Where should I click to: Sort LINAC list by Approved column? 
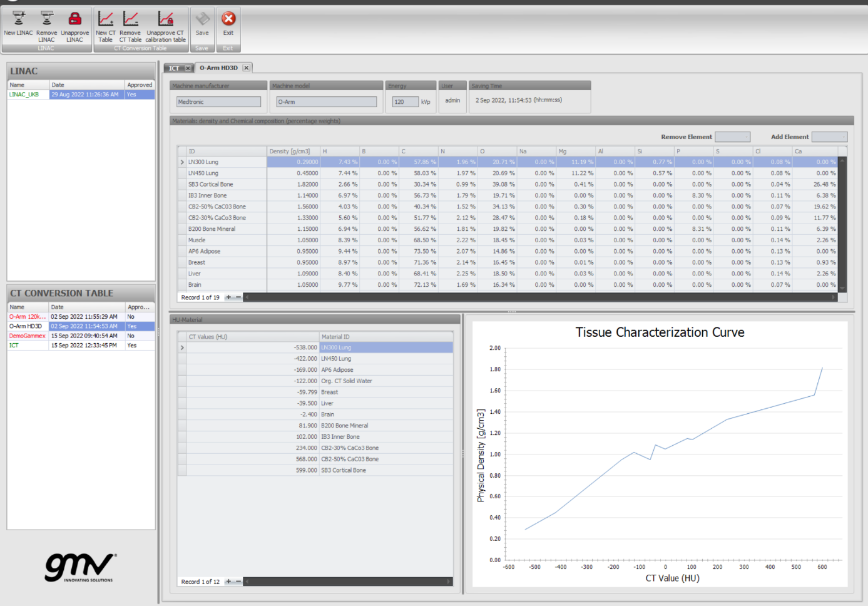140,85
